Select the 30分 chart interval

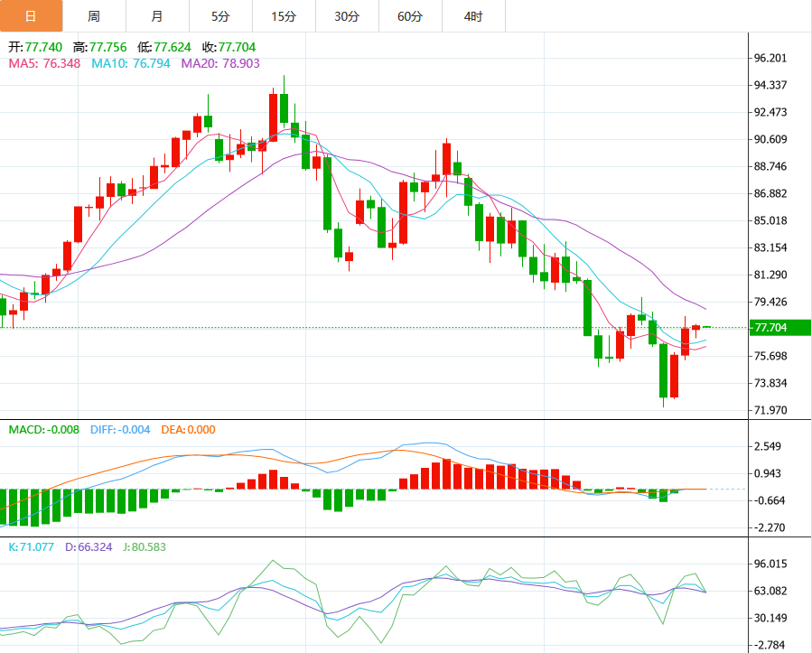point(347,16)
